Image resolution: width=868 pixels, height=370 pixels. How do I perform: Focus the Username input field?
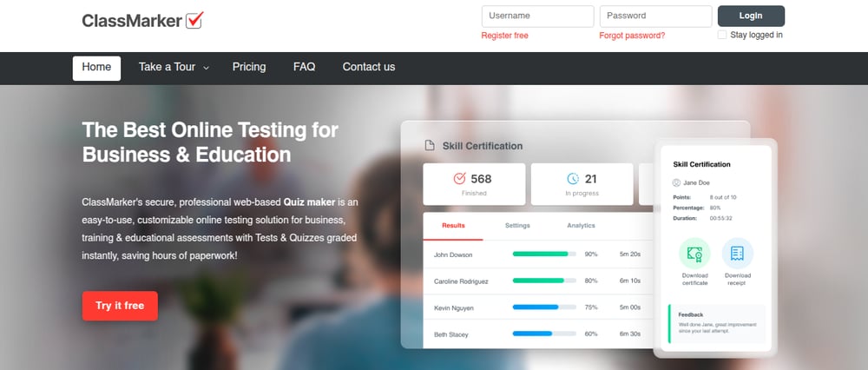[x=537, y=16]
